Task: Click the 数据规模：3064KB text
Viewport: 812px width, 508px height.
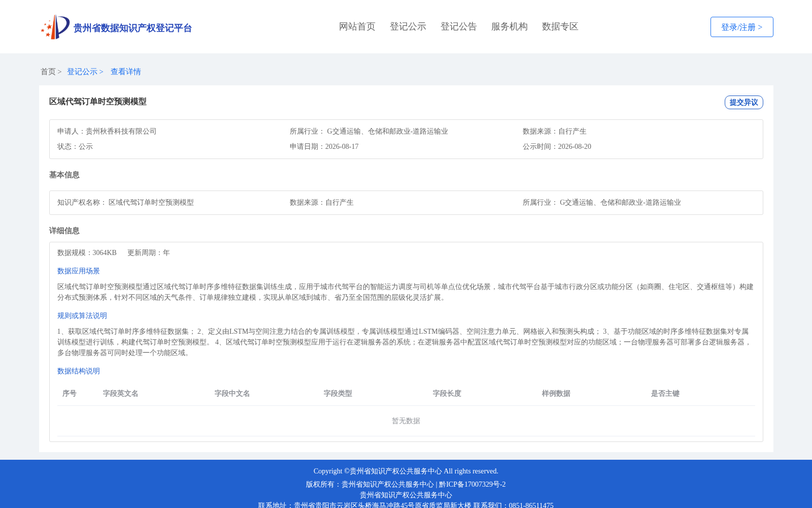Action: tap(87, 252)
